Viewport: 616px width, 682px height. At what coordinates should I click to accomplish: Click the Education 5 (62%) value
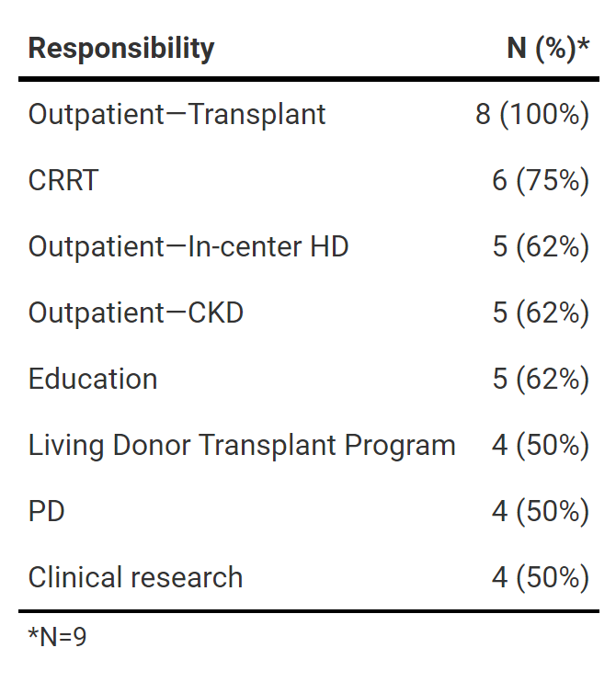pos(540,379)
